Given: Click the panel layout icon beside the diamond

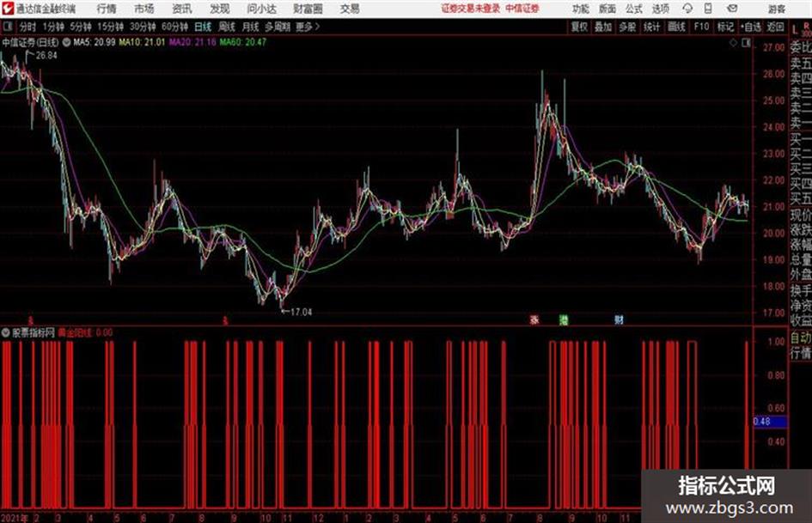Looking at the screenshot, I should 746,44.
